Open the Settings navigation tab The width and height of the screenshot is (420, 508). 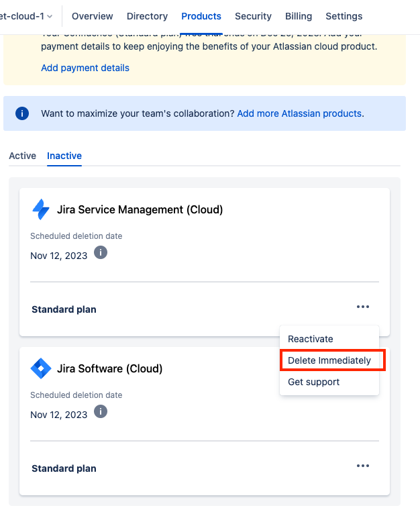(x=344, y=16)
